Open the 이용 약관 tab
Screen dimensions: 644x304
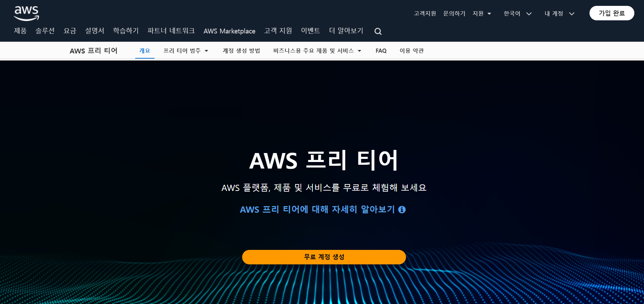click(x=412, y=51)
